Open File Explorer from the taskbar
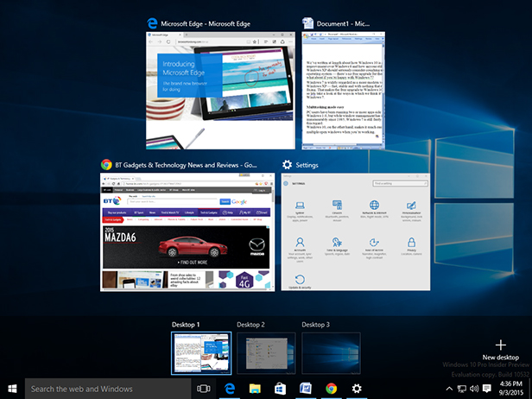 tap(255, 389)
